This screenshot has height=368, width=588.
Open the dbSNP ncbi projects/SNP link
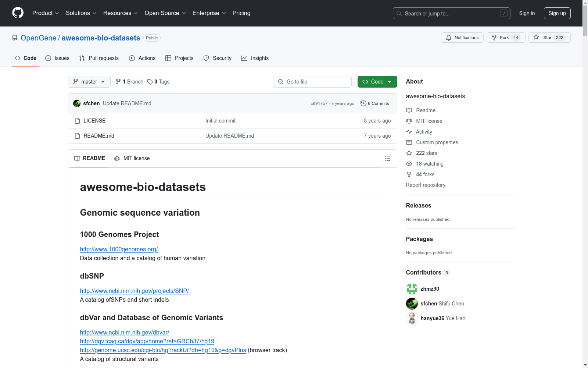coord(135,291)
